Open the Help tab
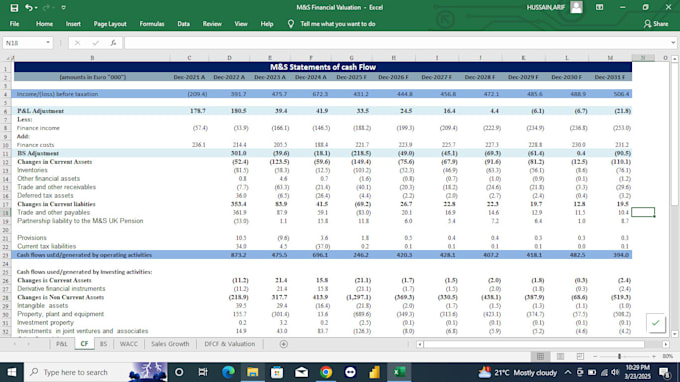 (x=267, y=24)
